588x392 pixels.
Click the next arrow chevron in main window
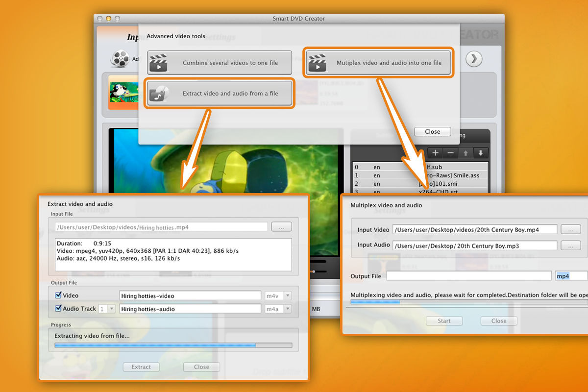pyautogui.click(x=474, y=59)
